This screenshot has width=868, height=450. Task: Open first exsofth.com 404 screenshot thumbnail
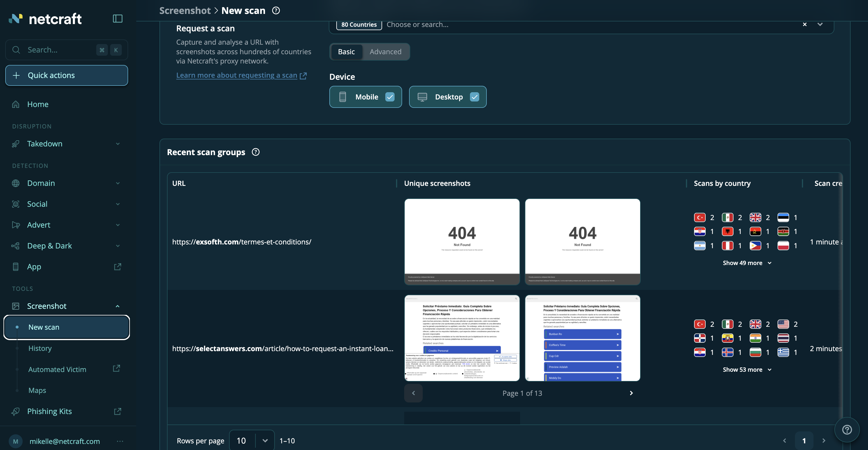coord(462,242)
